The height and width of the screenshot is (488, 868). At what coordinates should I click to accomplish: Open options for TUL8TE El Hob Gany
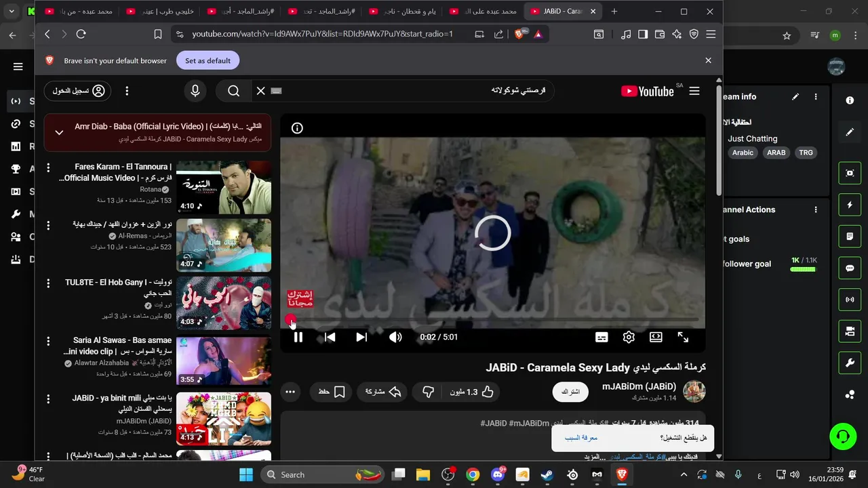(x=48, y=283)
